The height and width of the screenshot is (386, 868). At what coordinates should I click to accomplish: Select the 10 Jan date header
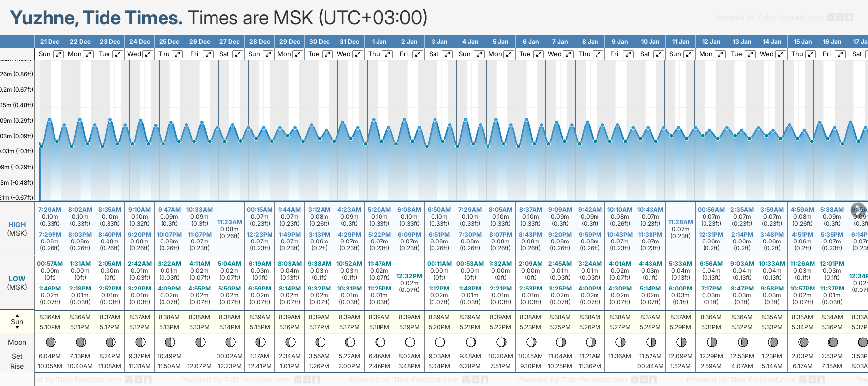650,42
